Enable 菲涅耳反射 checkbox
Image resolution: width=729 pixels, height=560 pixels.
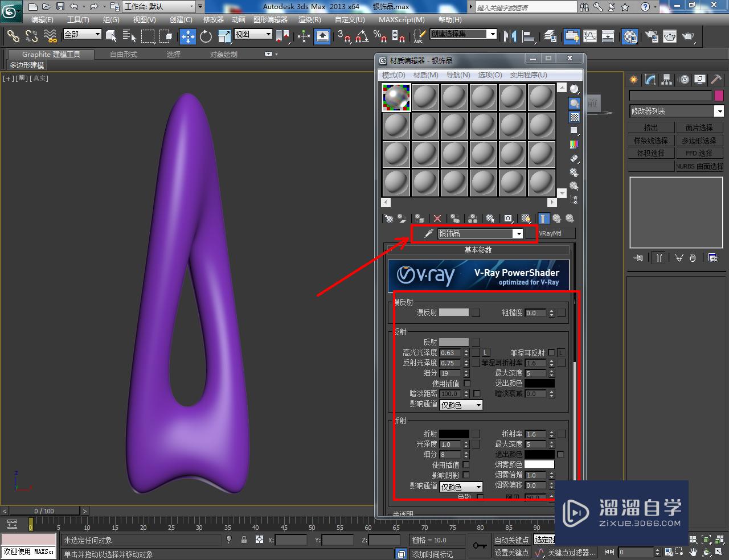point(551,353)
